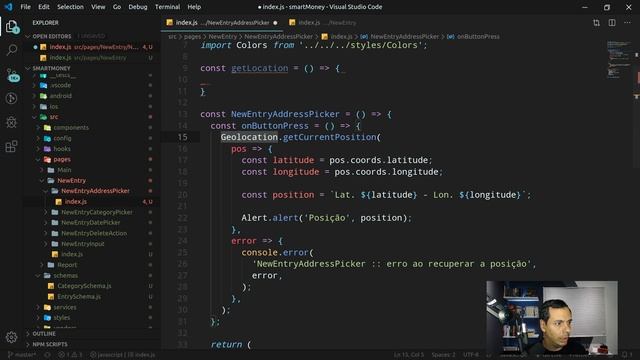Open the Help menu
Image resolution: width=640 pixels, height=360 pixels.
tap(194, 7)
